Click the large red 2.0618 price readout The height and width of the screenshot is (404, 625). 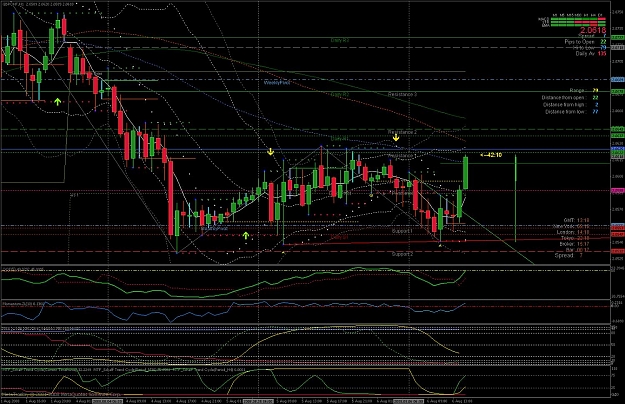point(593,30)
